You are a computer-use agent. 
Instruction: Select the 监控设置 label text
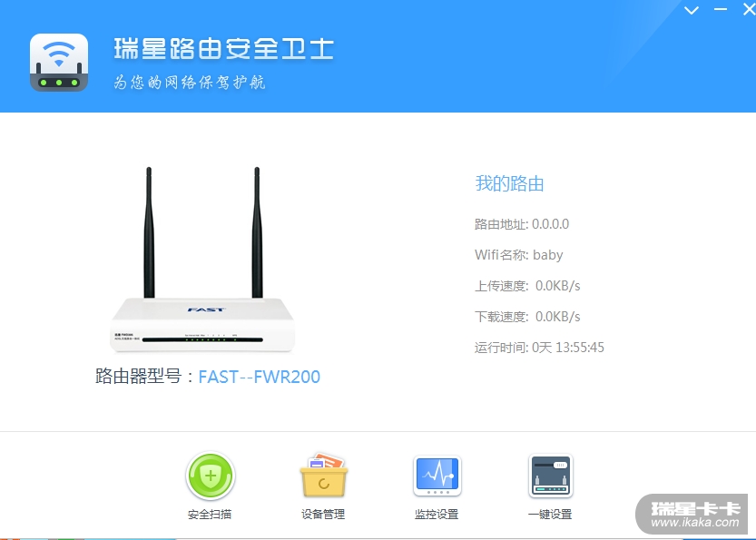(x=437, y=515)
